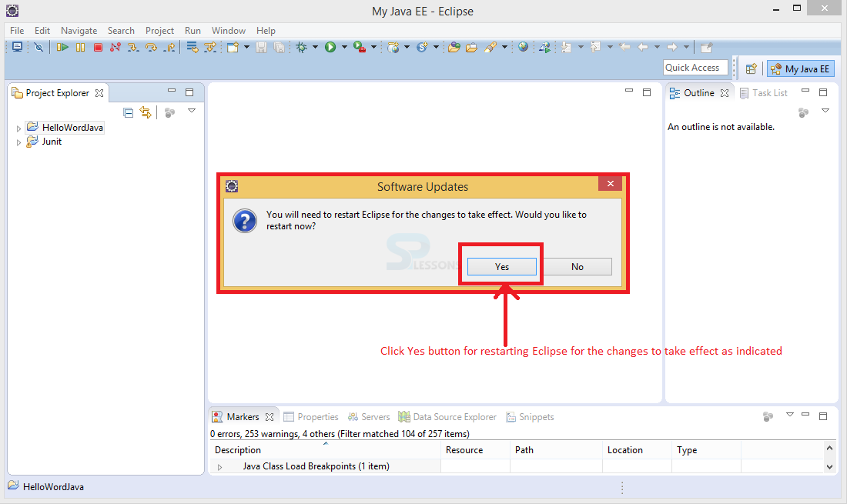Screen dimensions: 847x504
Task: Open the Search dropdown arrow
Action: click(x=504, y=48)
